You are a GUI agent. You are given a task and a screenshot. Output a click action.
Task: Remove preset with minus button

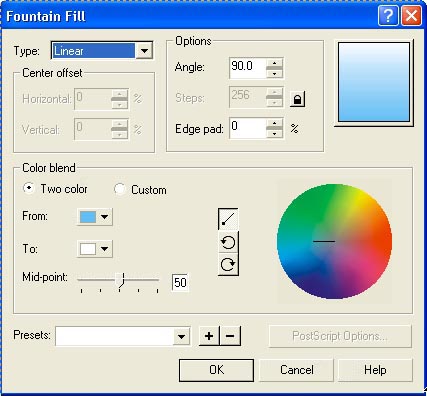230,336
